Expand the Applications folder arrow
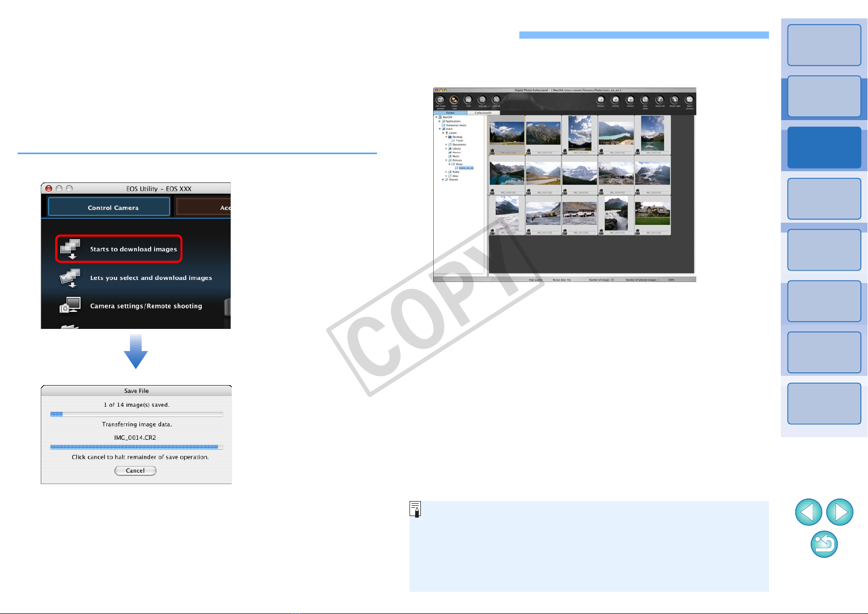This screenshot has width=868, height=614. [440, 121]
